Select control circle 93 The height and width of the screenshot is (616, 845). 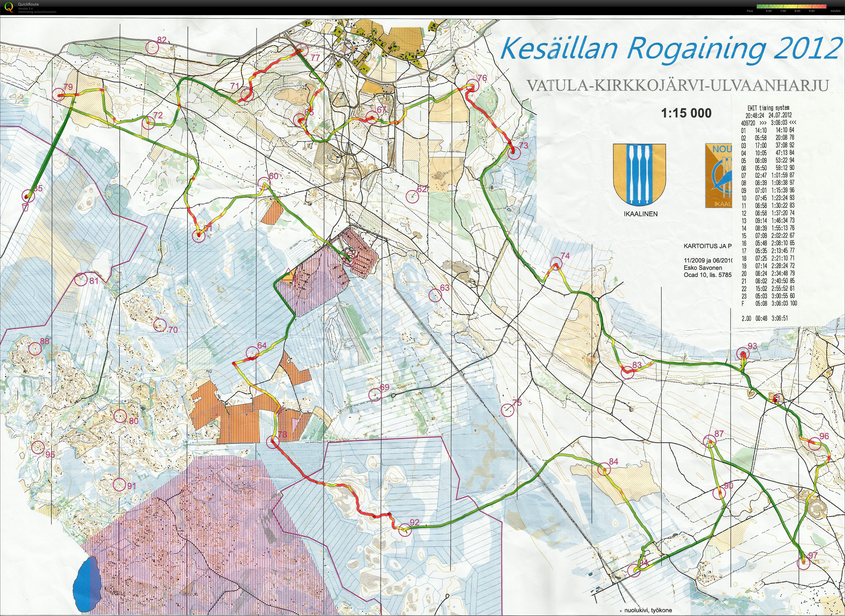743,354
